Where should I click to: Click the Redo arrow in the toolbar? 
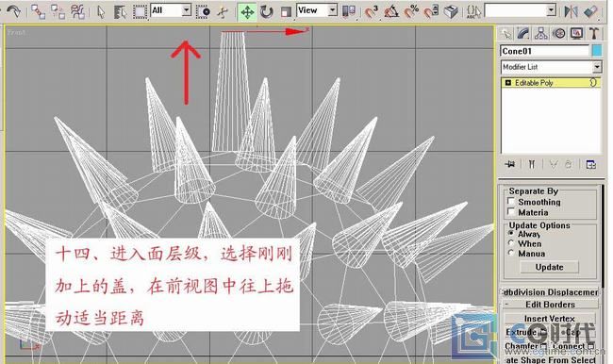tap(14, 11)
